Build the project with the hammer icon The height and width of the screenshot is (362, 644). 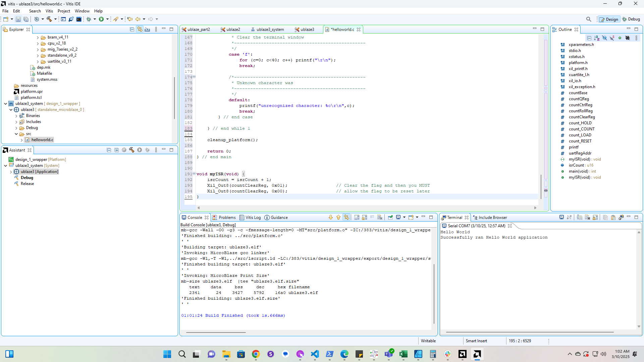click(x=49, y=19)
